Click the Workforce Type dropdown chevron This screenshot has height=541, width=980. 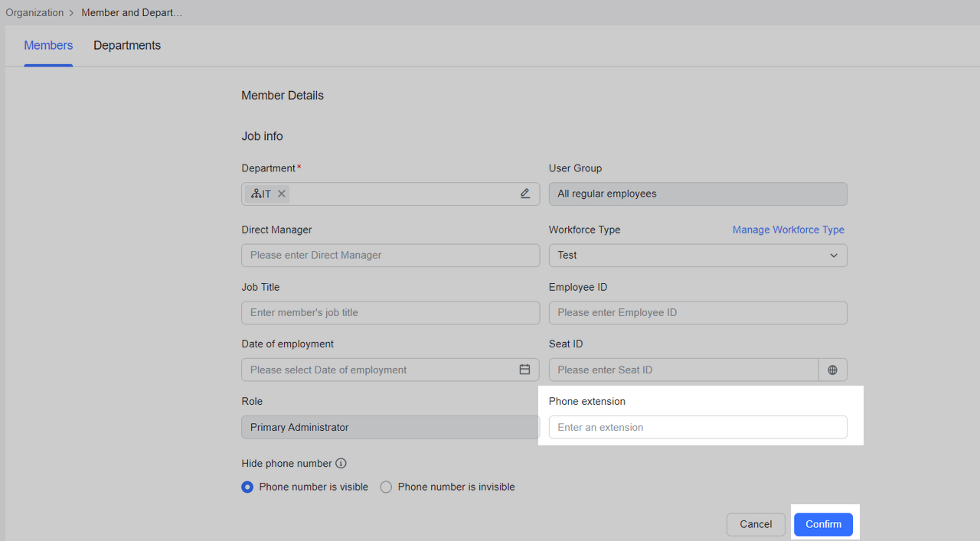834,256
